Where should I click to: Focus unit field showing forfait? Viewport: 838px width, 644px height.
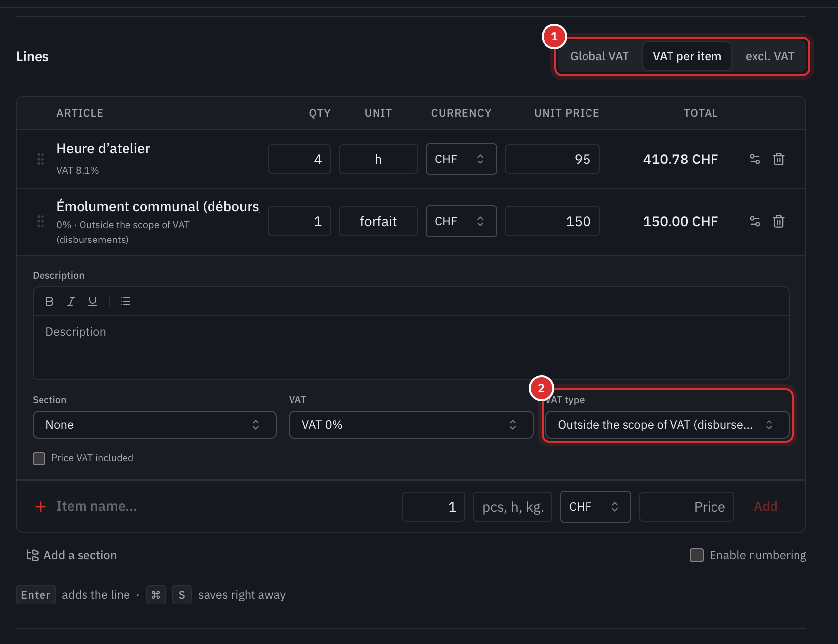coord(378,221)
